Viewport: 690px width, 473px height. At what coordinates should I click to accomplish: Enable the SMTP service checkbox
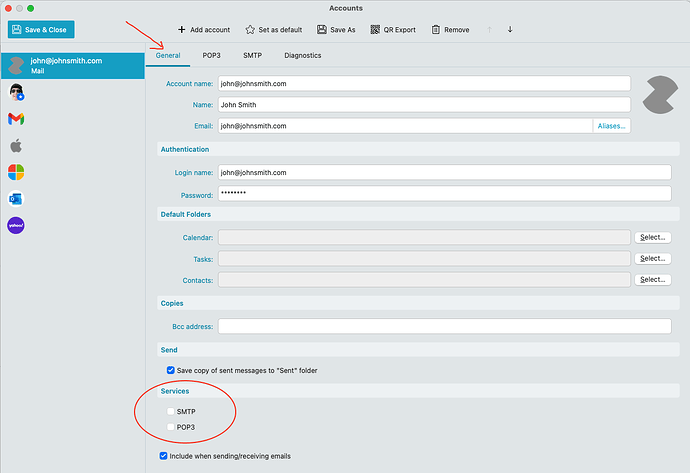click(171, 411)
